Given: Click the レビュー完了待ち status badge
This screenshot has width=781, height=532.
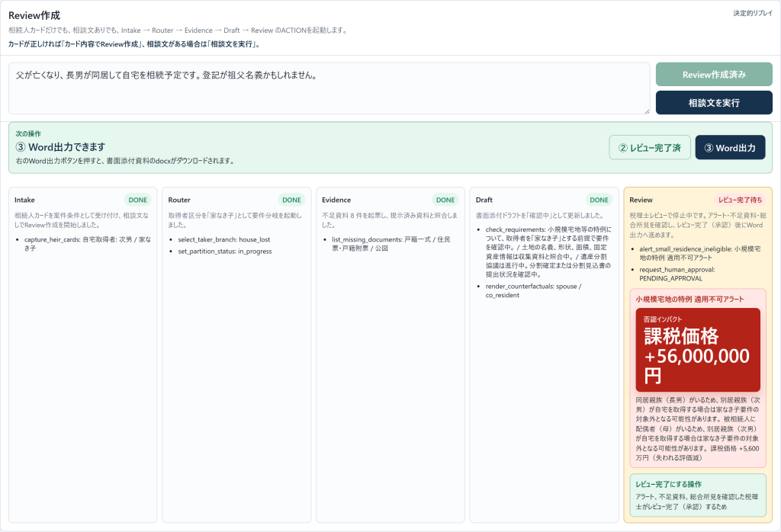Looking at the screenshot, I should [x=740, y=200].
